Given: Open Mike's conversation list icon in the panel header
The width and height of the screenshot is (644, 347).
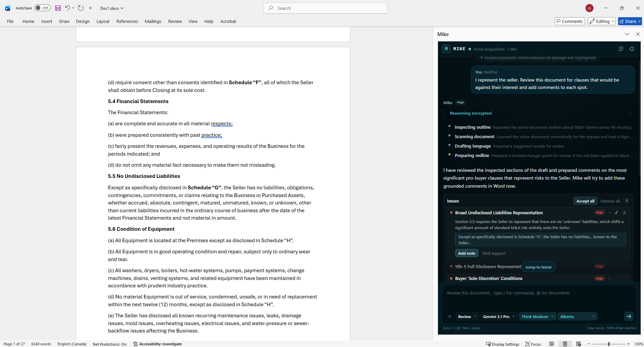Looking at the screenshot, I should 621,49.
